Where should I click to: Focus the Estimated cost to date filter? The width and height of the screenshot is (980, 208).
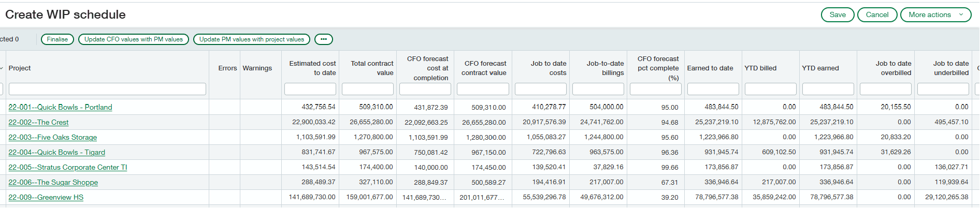click(x=310, y=89)
